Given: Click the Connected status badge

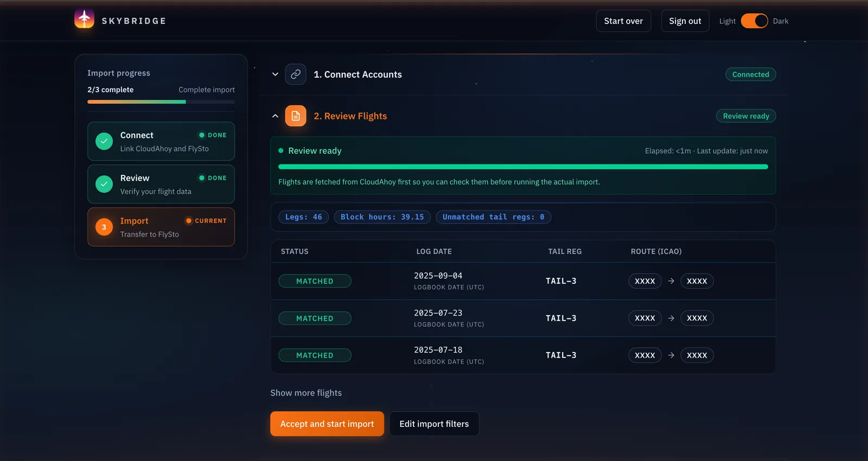Looking at the screenshot, I should pyautogui.click(x=751, y=74).
